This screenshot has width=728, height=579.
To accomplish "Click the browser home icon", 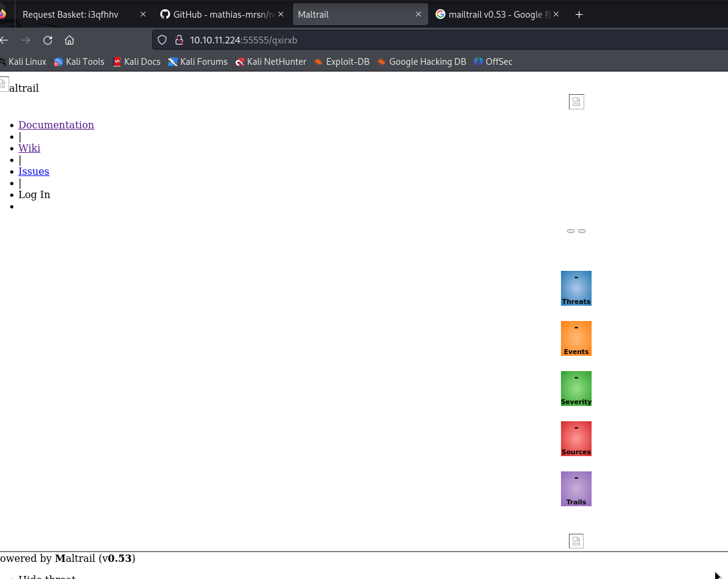I will click(69, 40).
